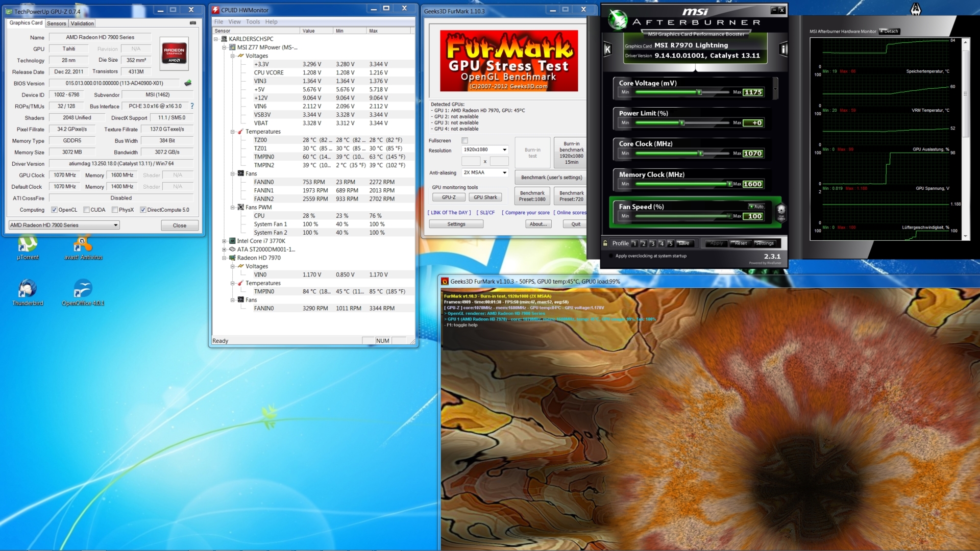Switch to the Sensors tab in GPU-Z

(x=56, y=23)
